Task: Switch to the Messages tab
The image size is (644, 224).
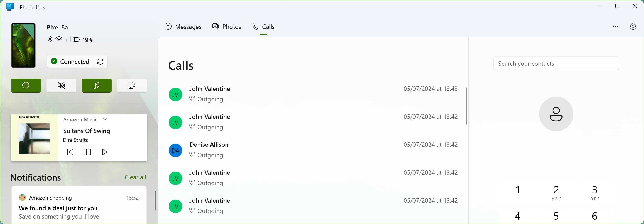Action: [x=183, y=26]
